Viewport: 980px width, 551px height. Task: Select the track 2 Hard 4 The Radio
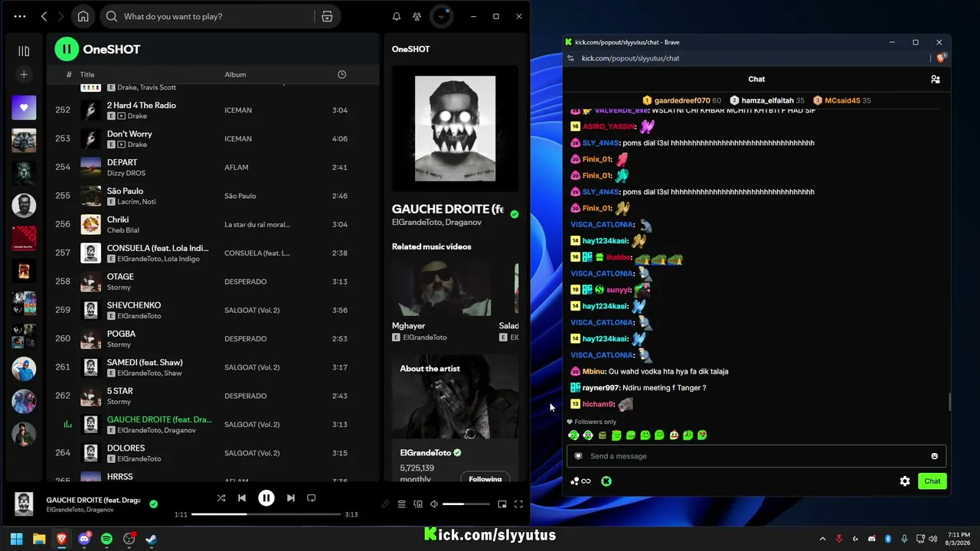click(212, 110)
